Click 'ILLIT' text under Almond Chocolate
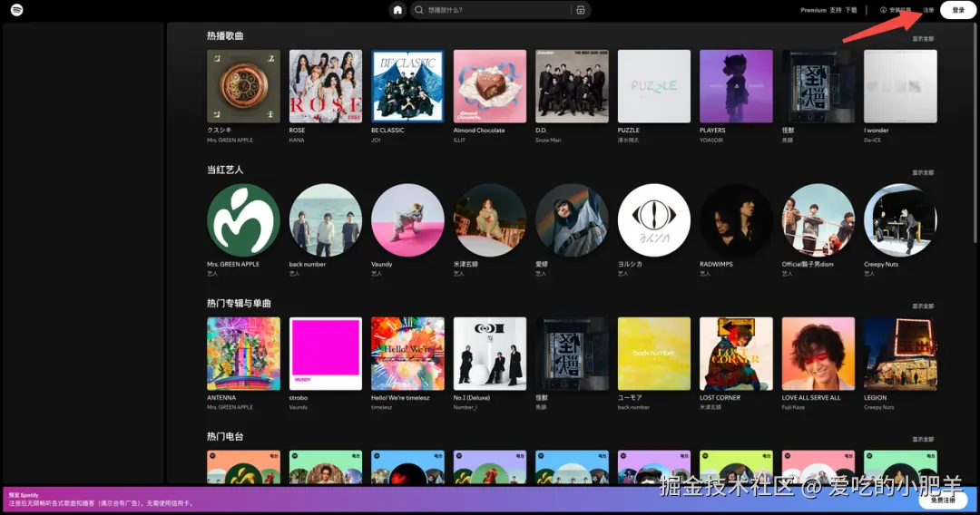Viewport: 980px width, 515px height. coord(459,141)
